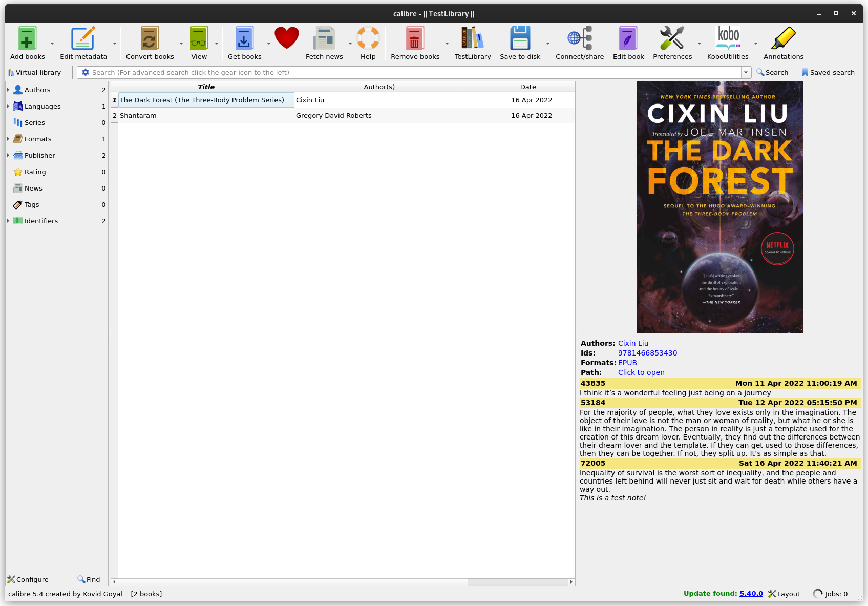Select The Dark Forest title cell
The height and width of the screenshot is (606, 868).
click(206, 100)
